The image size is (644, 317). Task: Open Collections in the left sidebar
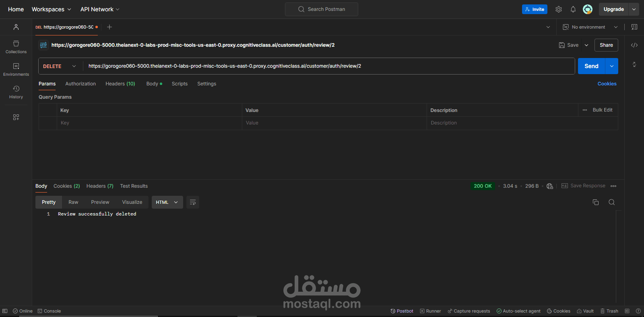[16, 47]
